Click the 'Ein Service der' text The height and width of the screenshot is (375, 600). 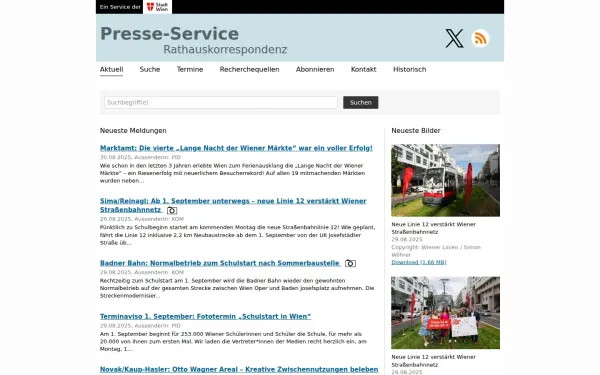click(120, 7)
